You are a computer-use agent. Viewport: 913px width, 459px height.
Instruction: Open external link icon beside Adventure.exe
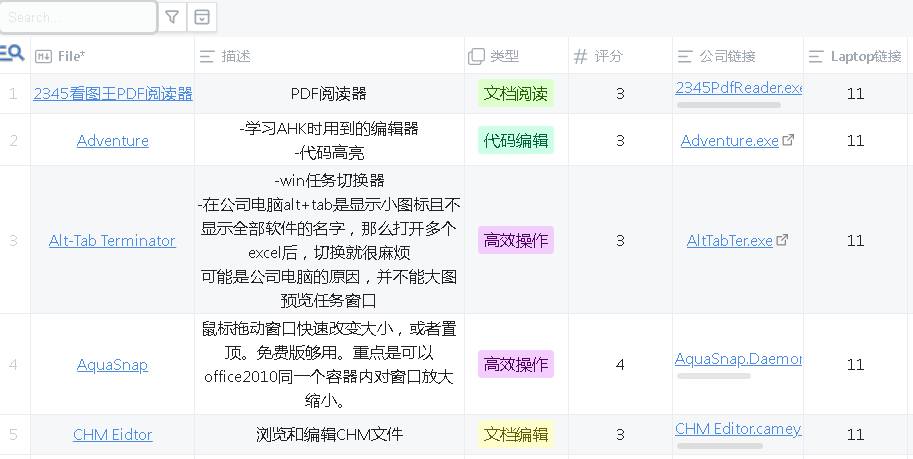point(788,140)
